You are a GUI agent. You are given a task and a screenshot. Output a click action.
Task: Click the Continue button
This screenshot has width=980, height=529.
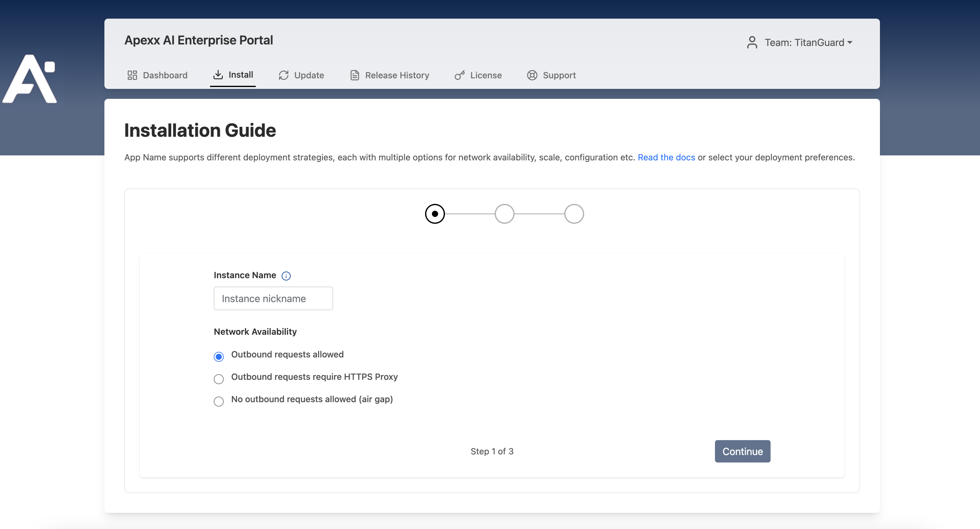tap(743, 451)
